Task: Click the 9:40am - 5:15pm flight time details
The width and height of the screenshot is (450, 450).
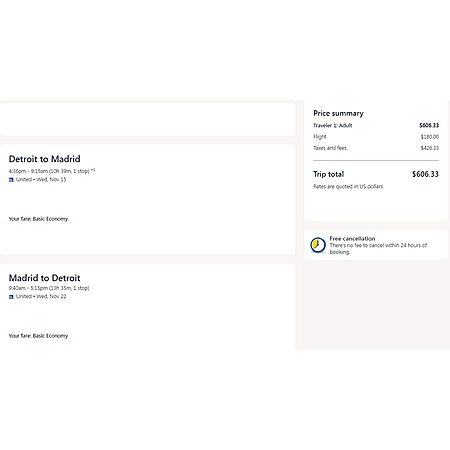Action: point(49,288)
